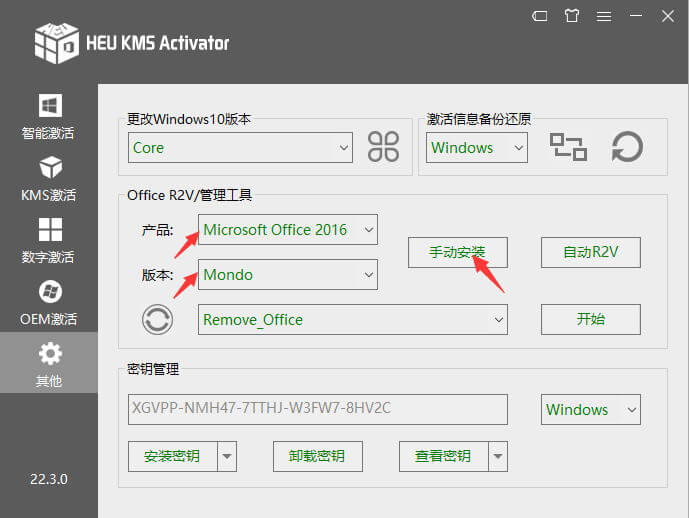Click the 手动安装 button
Viewport: 689px width, 518px height.
click(x=458, y=252)
